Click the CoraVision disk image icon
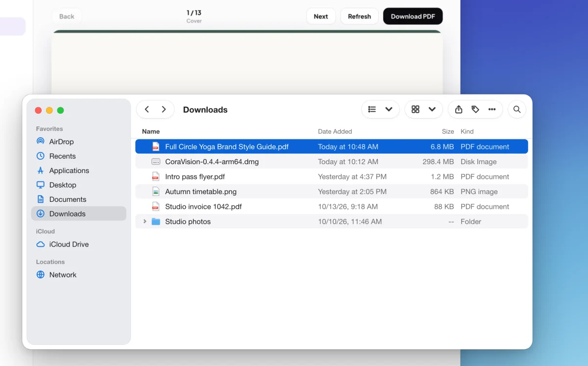This screenshot has height=366, width=588. (156, 162)
